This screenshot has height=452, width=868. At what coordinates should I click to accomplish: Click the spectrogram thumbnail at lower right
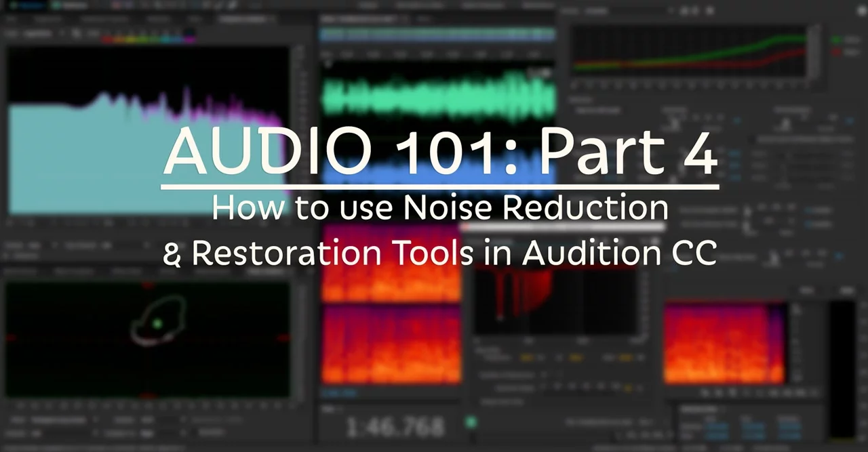click(x=725, y=344)
